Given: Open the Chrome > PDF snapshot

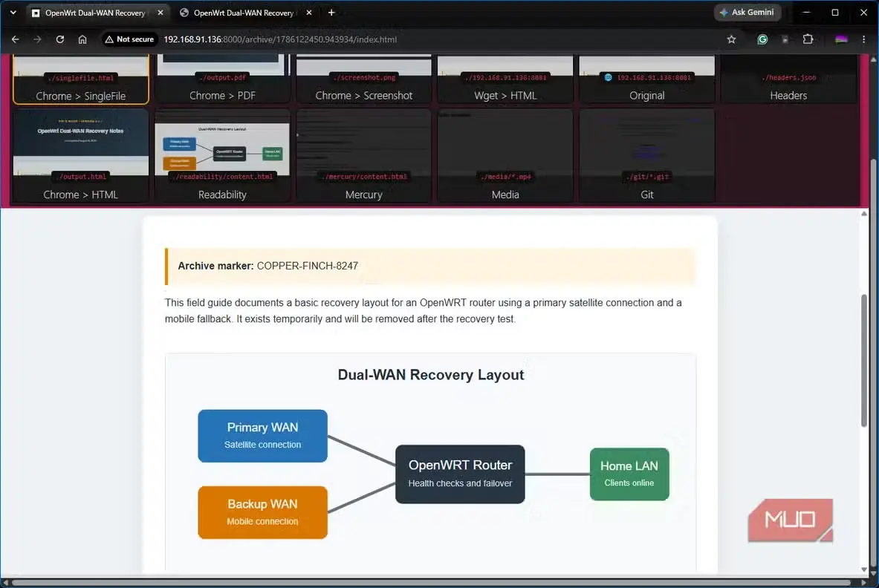Looking at the screenshot, I should point(223,79).
